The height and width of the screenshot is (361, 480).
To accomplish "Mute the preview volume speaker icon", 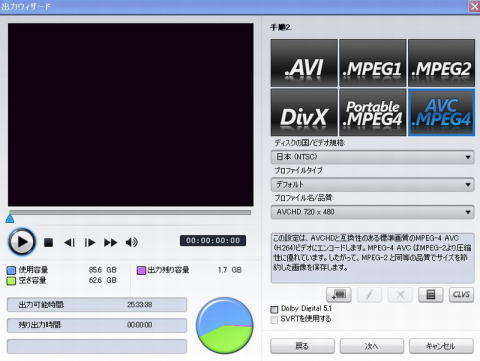I will point(132,242).
